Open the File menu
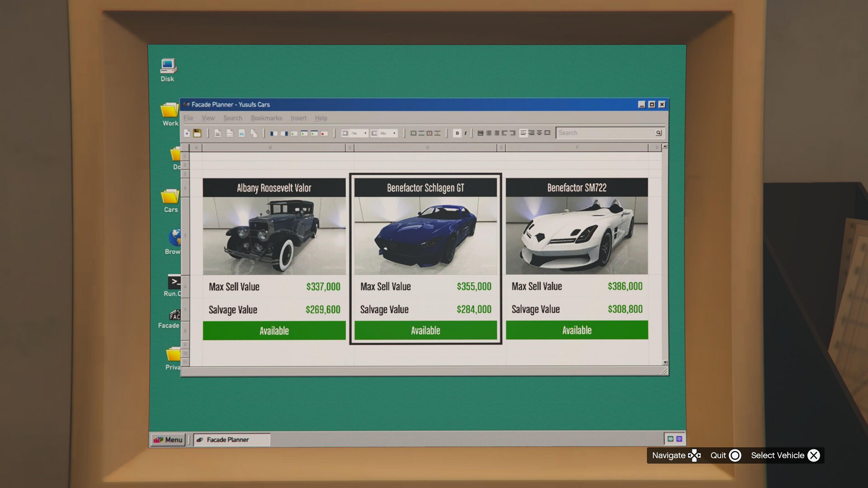Screen dimensions: 868x488 point(188,118)
